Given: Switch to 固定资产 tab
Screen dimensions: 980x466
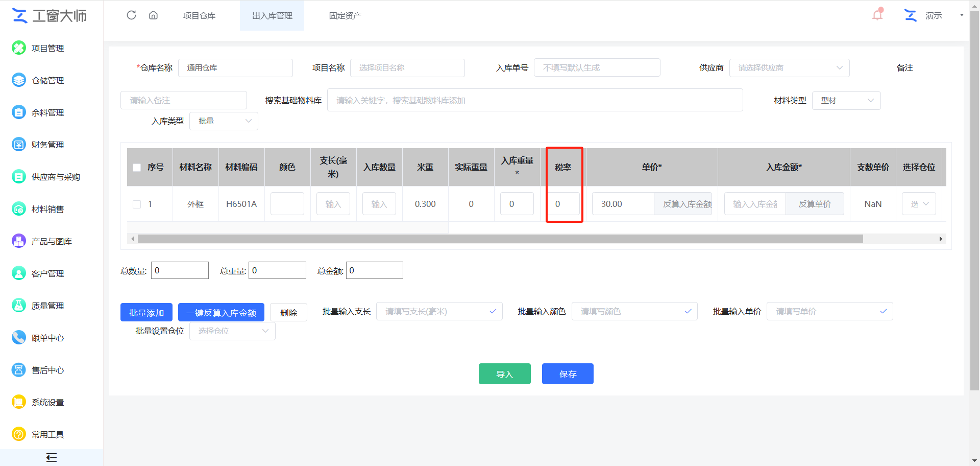Looking at the screenshot, I should click(345, 16).
